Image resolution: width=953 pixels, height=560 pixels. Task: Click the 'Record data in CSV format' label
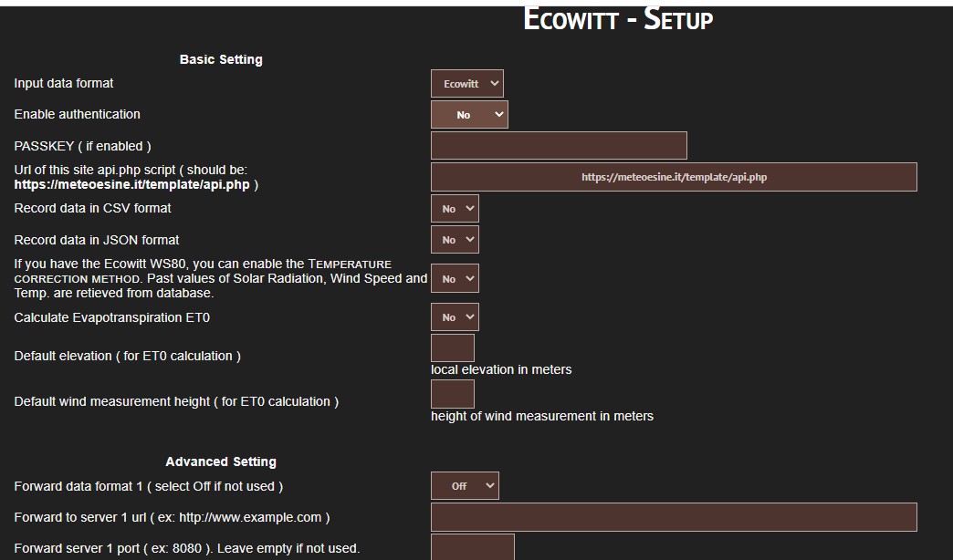[92, 208]
